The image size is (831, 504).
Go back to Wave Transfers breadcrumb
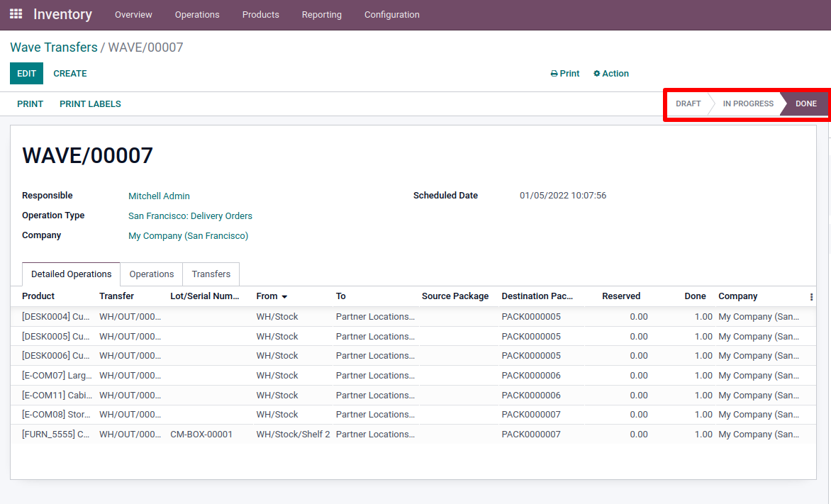click(x=53, y=47)
